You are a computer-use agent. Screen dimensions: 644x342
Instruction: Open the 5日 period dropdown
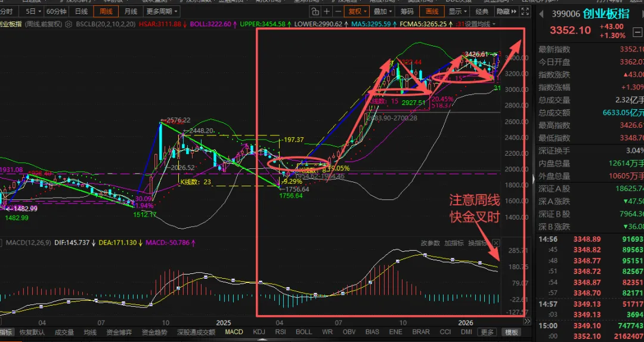click(x=33, y=11)
